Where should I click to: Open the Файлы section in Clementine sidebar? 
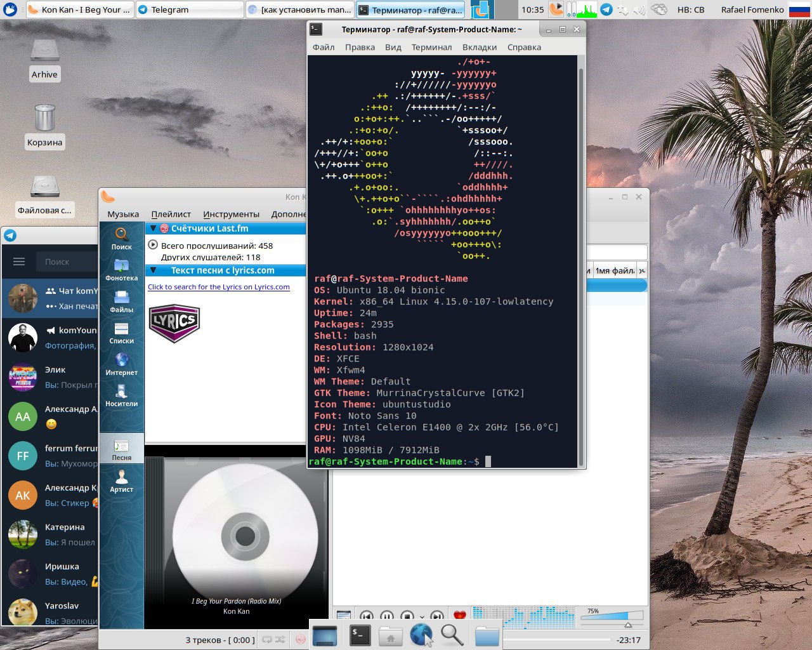pos(121,301)
